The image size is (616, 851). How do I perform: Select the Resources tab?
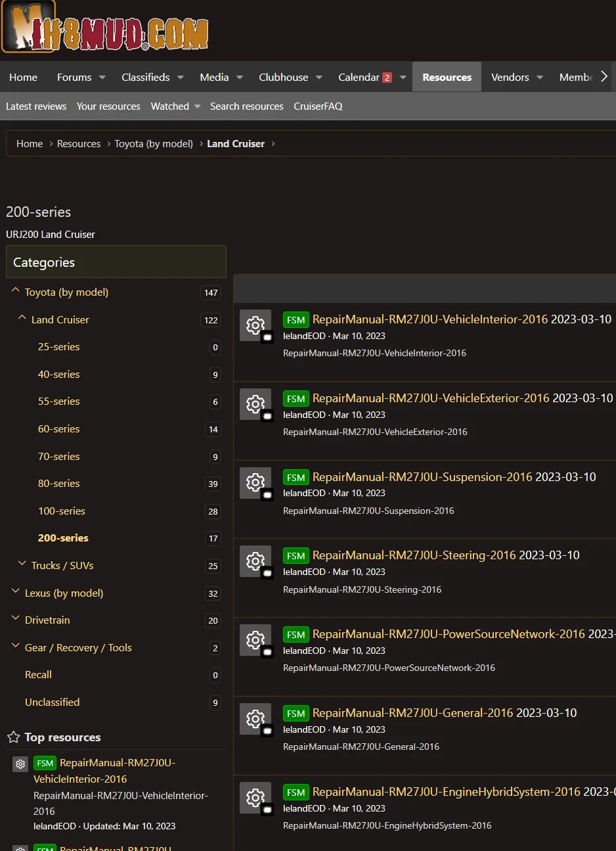tap(447, 78)
